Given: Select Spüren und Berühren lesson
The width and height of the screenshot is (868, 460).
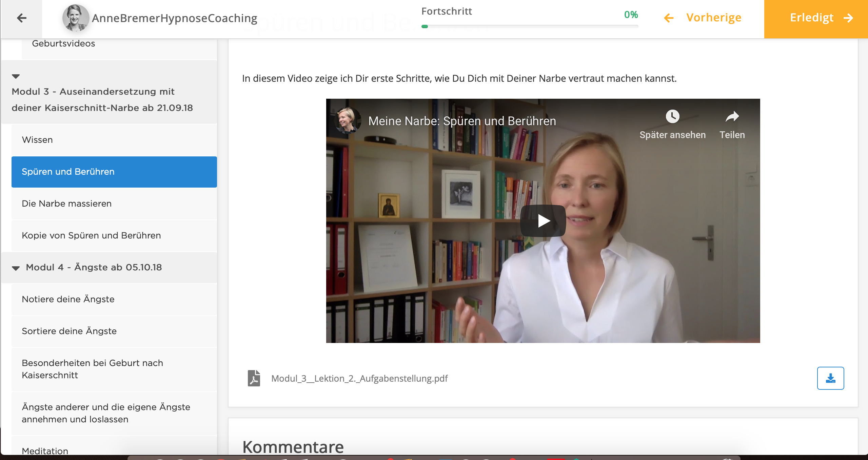Looking at the screenshot, I should click(x=114, y=172).
